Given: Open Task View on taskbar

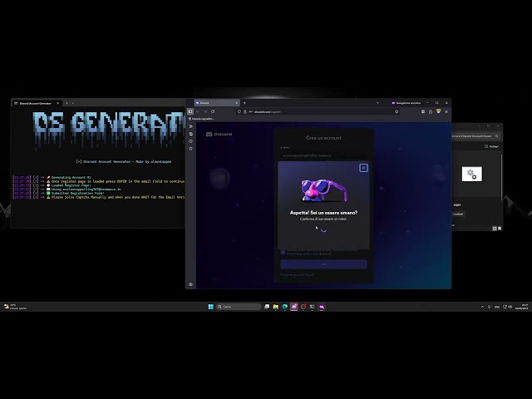Looking at the screenshot, I should [267, 307].
